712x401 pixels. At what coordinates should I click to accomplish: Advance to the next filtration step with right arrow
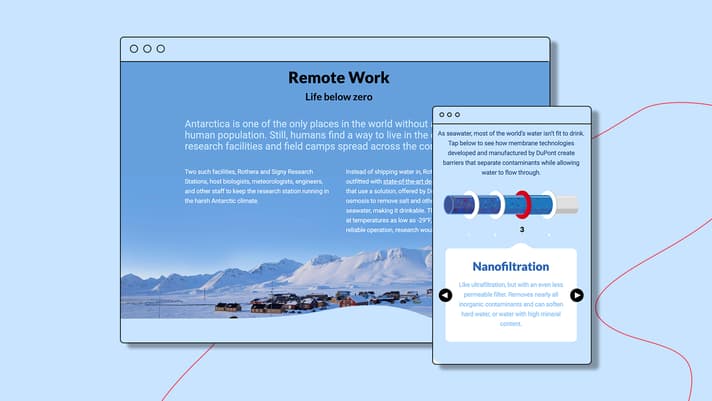click(577, 295)
